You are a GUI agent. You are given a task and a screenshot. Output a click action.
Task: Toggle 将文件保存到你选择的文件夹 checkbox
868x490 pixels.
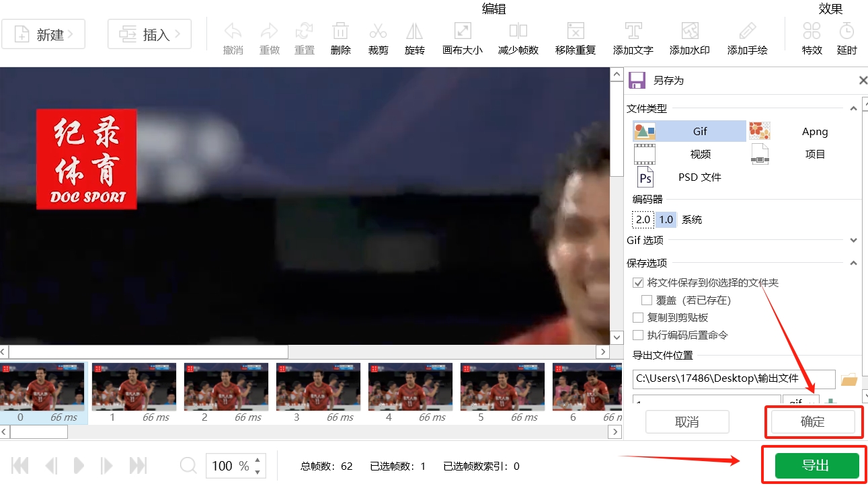(x=638, y=283)
